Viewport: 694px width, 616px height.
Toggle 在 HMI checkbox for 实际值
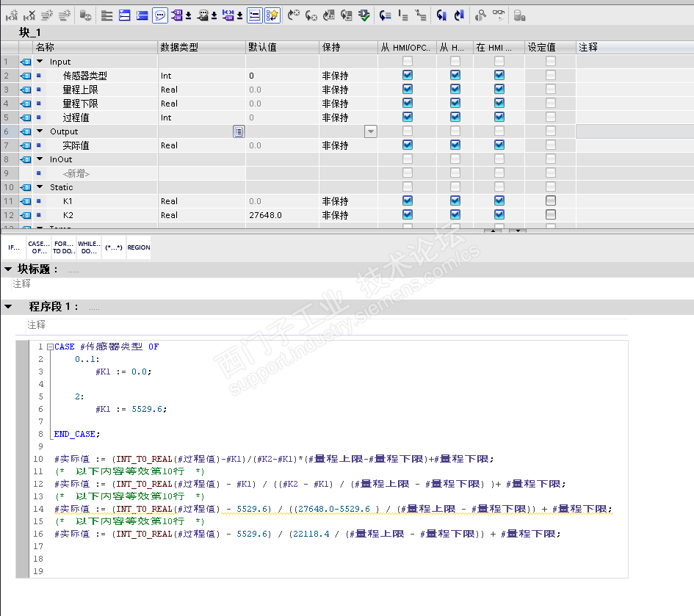499,145
